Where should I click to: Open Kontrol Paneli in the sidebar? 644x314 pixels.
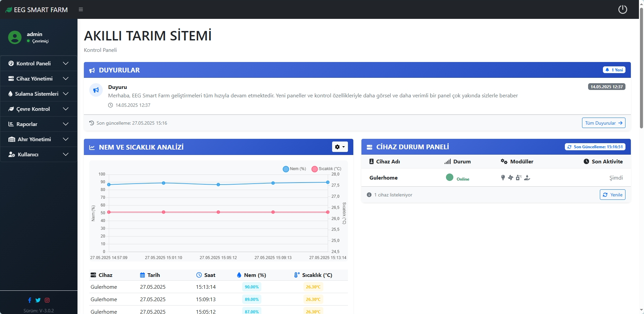click(x=39, y=63)
